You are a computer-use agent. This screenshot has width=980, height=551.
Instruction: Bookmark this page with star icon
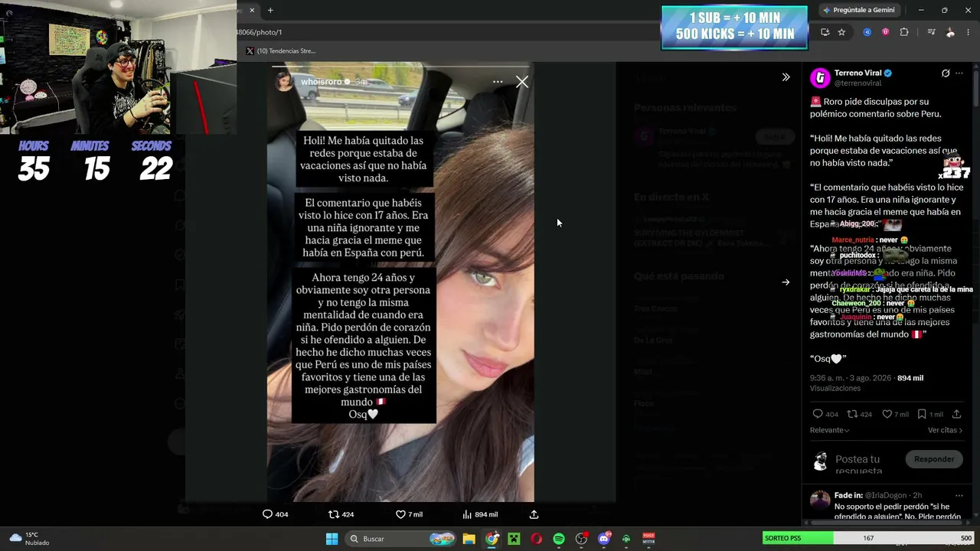click(841, 32)
